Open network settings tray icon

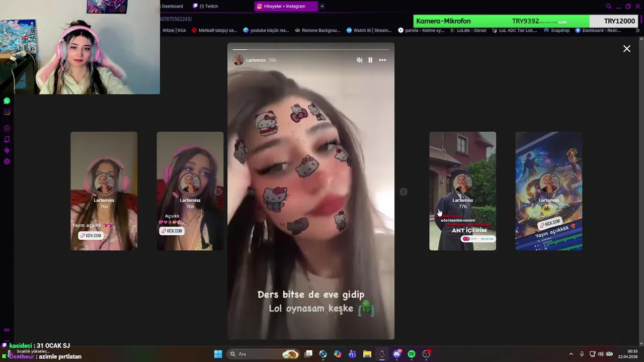tap(592, 354)
